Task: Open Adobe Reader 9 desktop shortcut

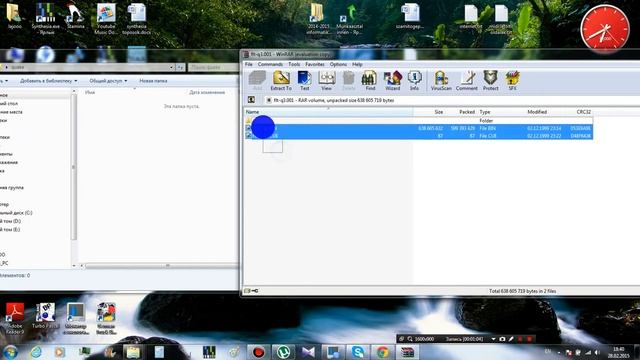Action: pyautogui.click(x=14, y=318)
